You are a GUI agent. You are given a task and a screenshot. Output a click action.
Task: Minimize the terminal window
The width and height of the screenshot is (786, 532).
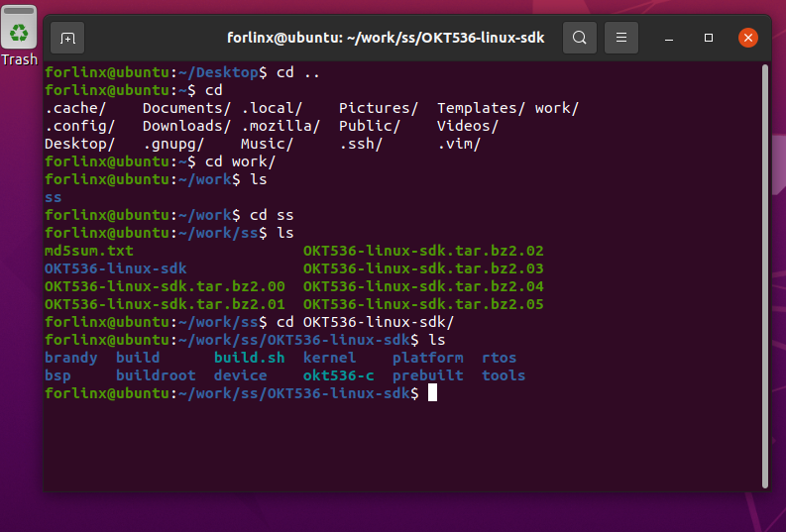click(669, 38)
